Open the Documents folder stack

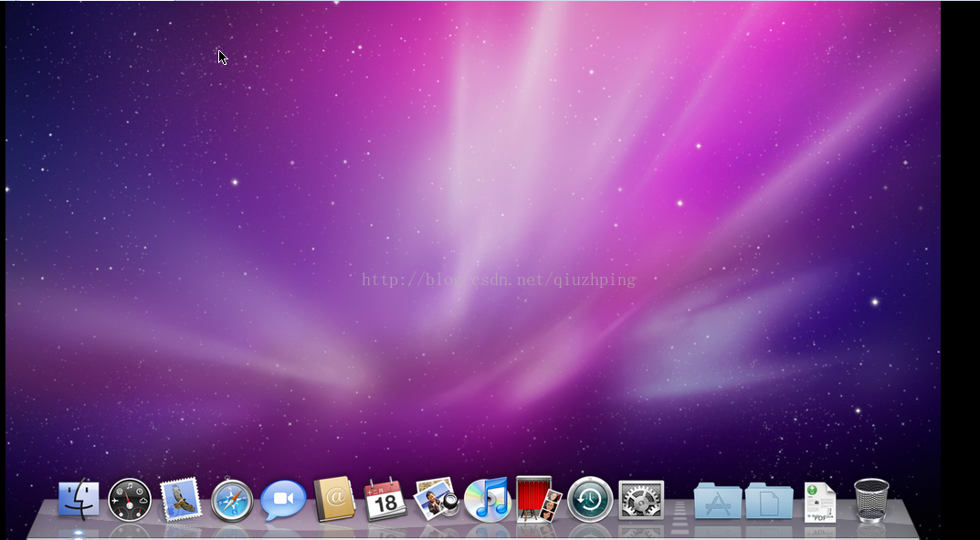coord(769,500)
